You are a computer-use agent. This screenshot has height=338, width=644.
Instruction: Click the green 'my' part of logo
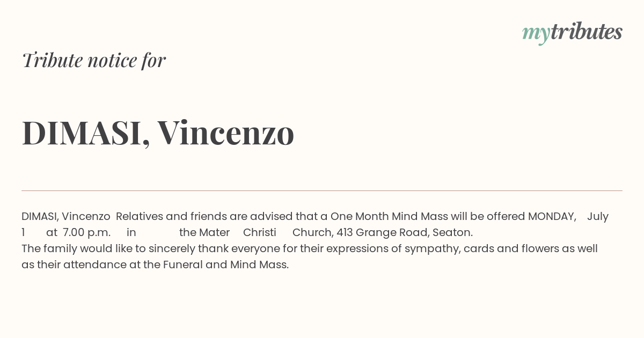pos(536,34)
